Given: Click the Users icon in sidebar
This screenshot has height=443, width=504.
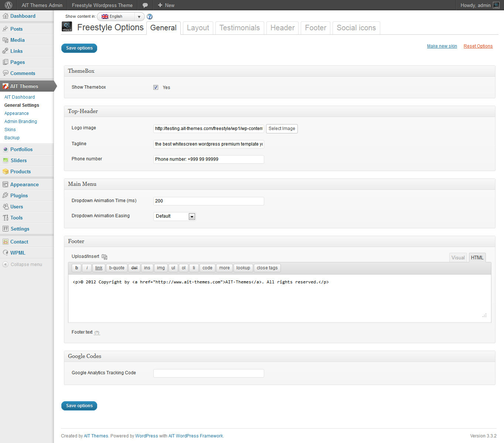Looking at the screenshot, I should pos(6,207).
